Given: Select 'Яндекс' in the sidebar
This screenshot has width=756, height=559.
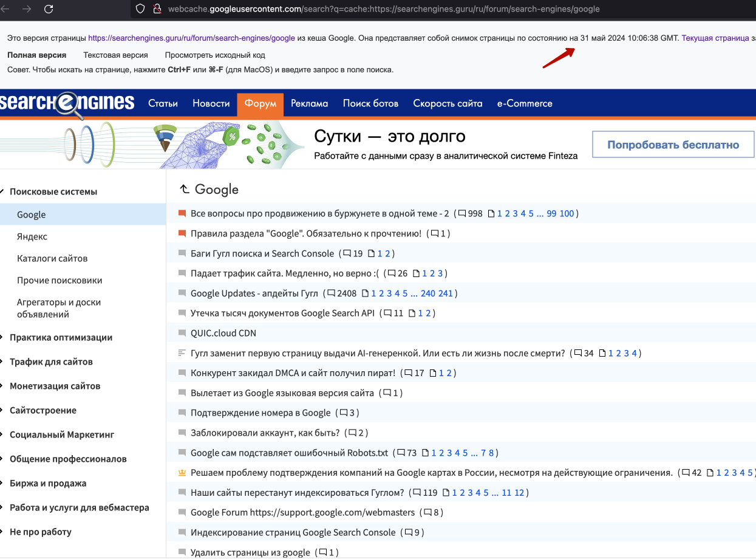Looking at the screenshot, I should pos(32,236).
